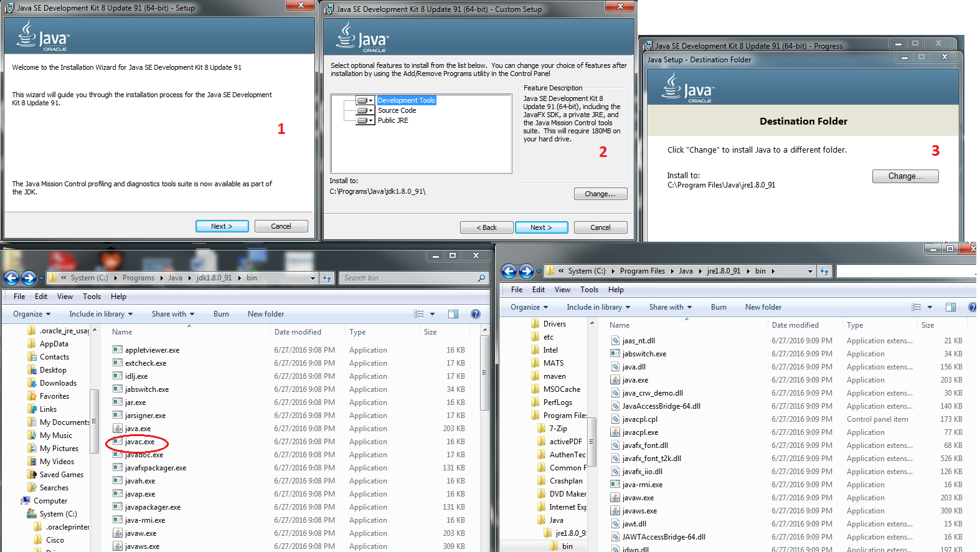
Task: Open Help menu in jre bin window
Action: (616, 290)
